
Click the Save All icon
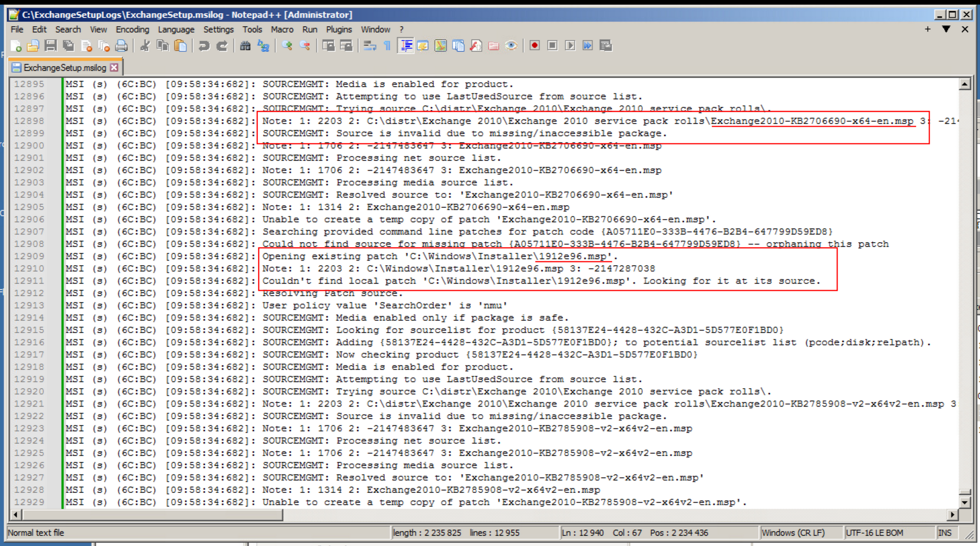pos(68,46)
